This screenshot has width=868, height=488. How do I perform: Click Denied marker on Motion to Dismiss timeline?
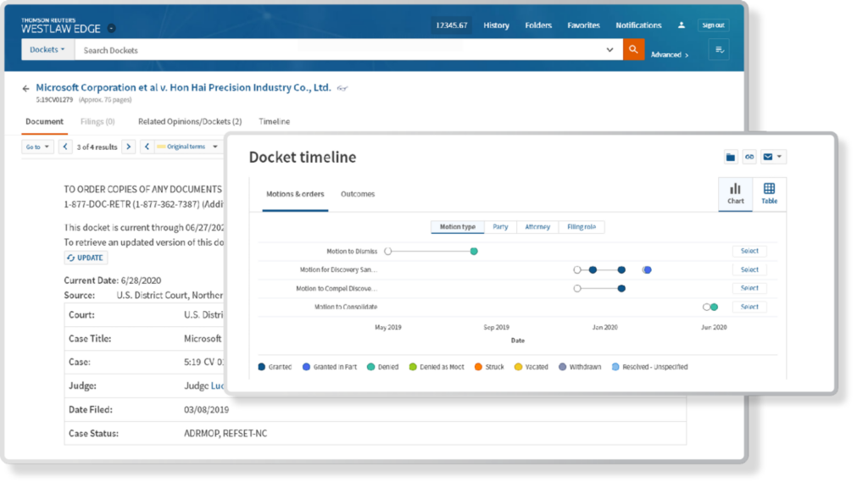(474, 251)
